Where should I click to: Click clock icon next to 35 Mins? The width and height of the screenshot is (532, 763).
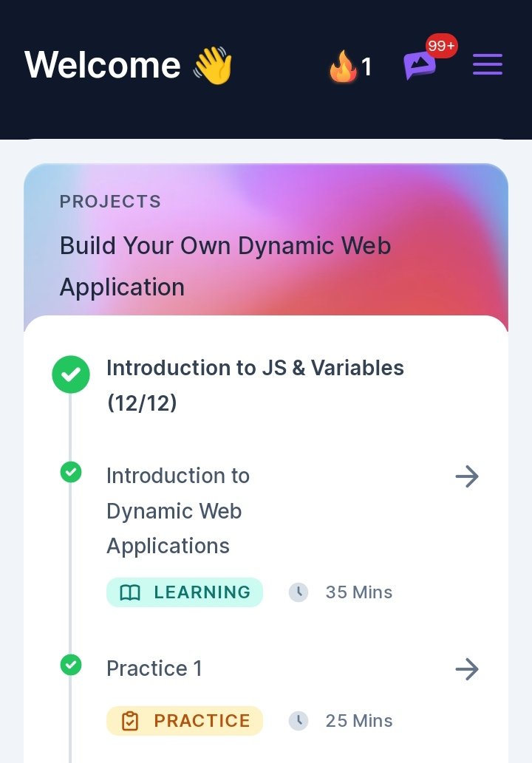pyautogui.click(x=299, y=592)
